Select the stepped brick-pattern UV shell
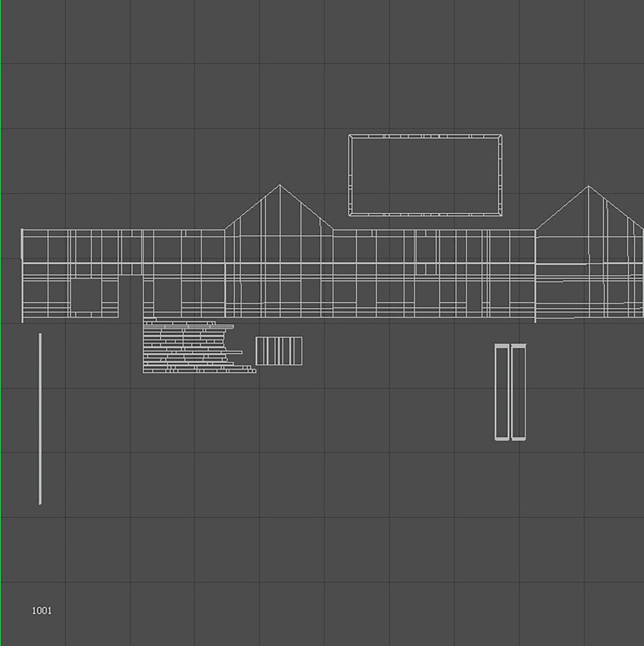This screenshot has height=646, width=644. coord(199,346)
